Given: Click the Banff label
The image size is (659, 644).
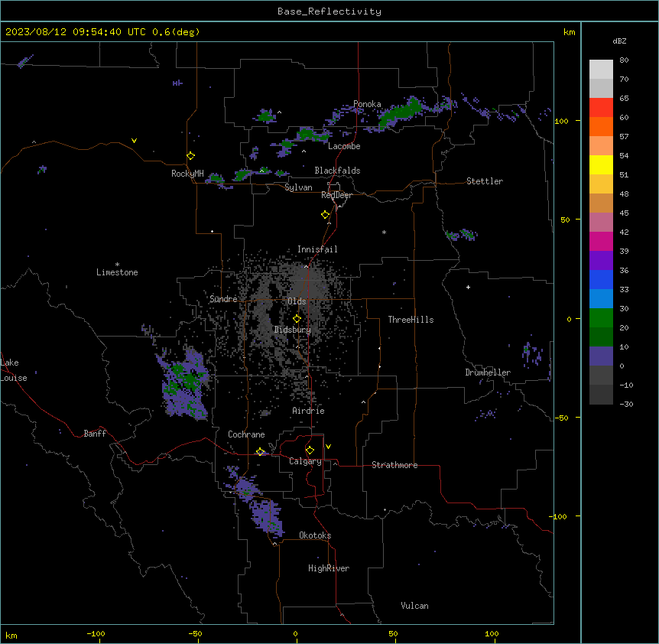Looking at the screenshot, I should click(x=95, y=434).
